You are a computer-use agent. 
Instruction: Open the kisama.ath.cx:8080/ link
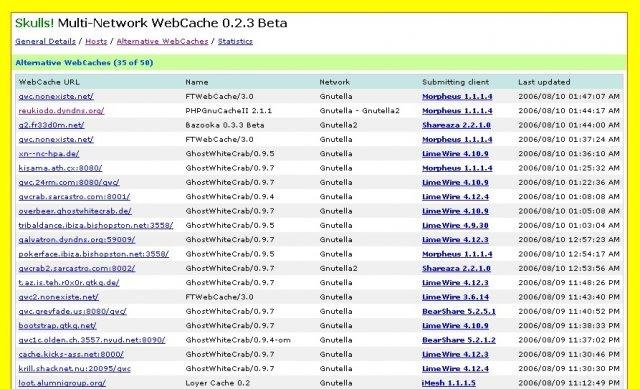60,168
